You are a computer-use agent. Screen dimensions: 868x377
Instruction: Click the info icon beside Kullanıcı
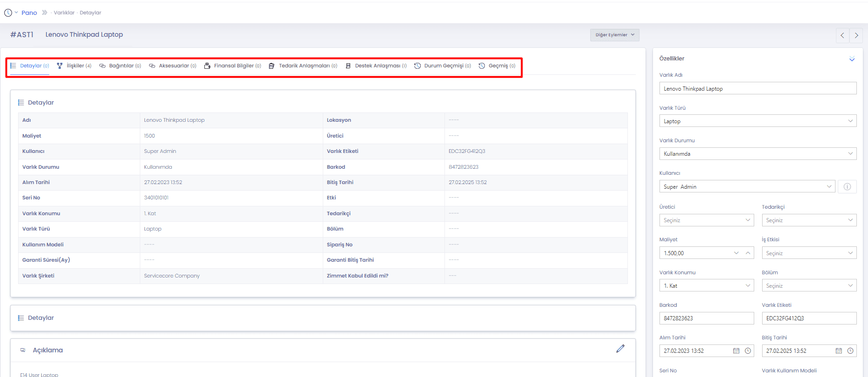coord(847,187)
